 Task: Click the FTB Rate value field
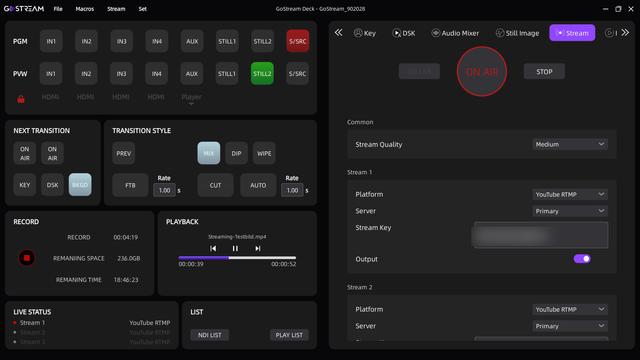pyautogui.click(x=164, y=191)
